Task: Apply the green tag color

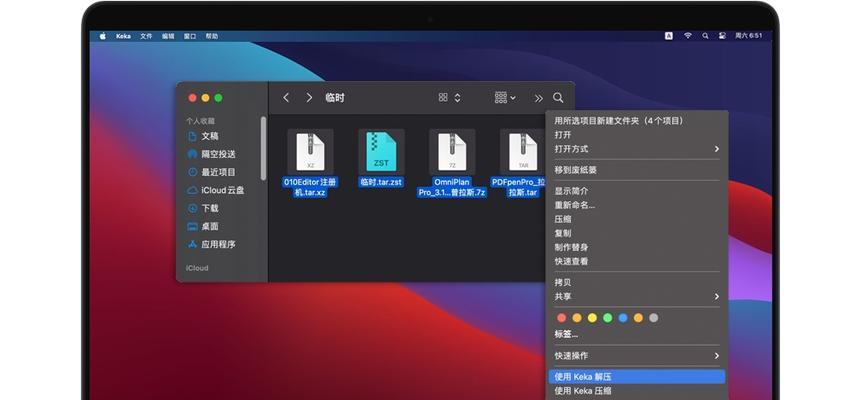Action: click(607, 318)
